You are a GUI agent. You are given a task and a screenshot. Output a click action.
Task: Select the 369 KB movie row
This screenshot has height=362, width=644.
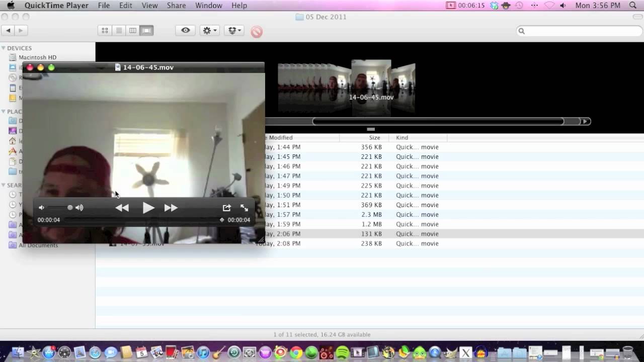(x=369, y=205)
